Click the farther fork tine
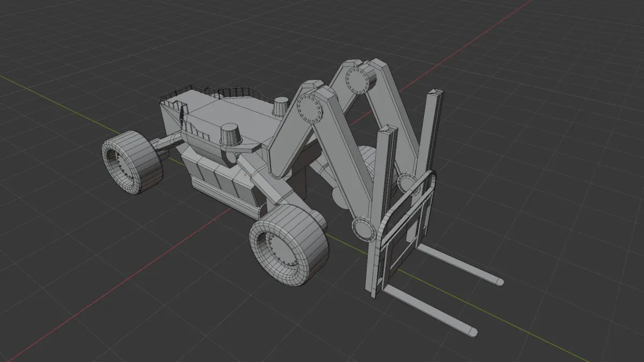644x362 pixels. click(x=460, y=264)
